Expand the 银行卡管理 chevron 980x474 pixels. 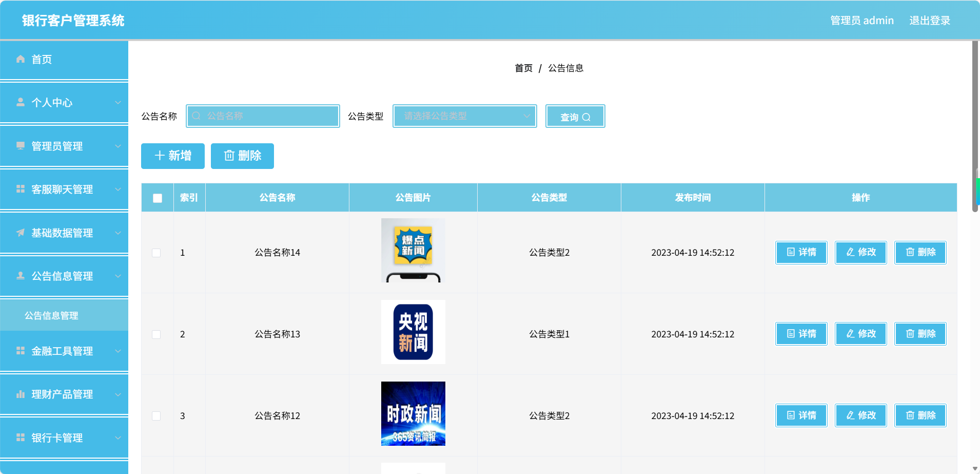(x=118, y=438)
